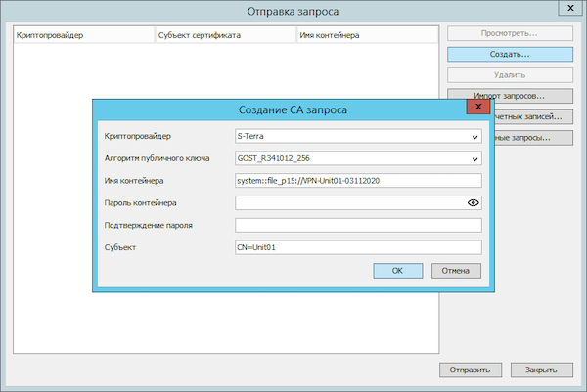Focus the Имя контейнера input field
The width and height of the screenshot is (587, 392).
point(358,181)
